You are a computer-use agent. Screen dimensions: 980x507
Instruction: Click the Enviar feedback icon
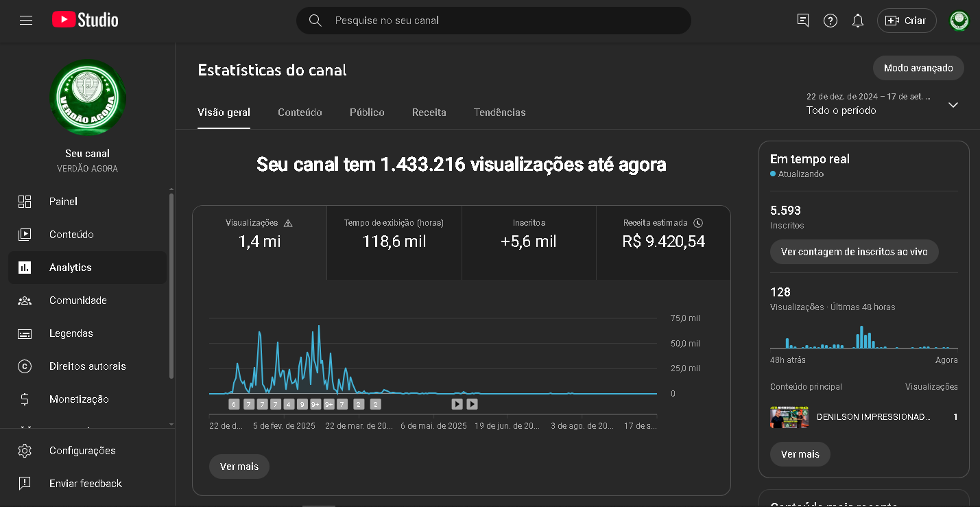[25, 484]
